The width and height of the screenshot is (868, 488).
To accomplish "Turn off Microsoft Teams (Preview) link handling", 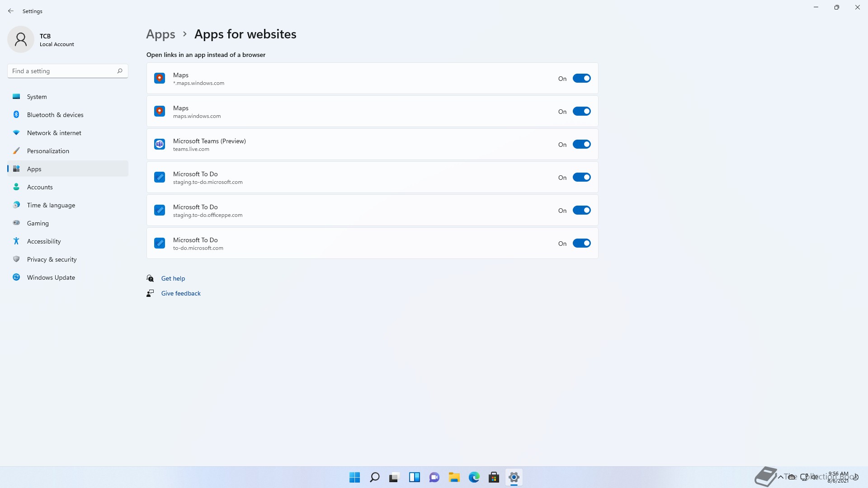I will coord(581,144).
